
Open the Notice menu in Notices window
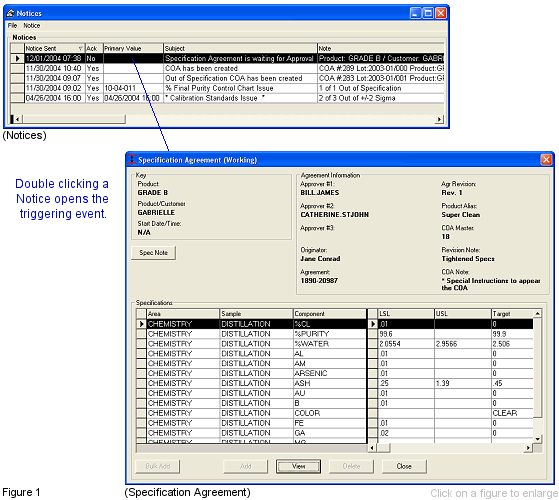point(32,25)
